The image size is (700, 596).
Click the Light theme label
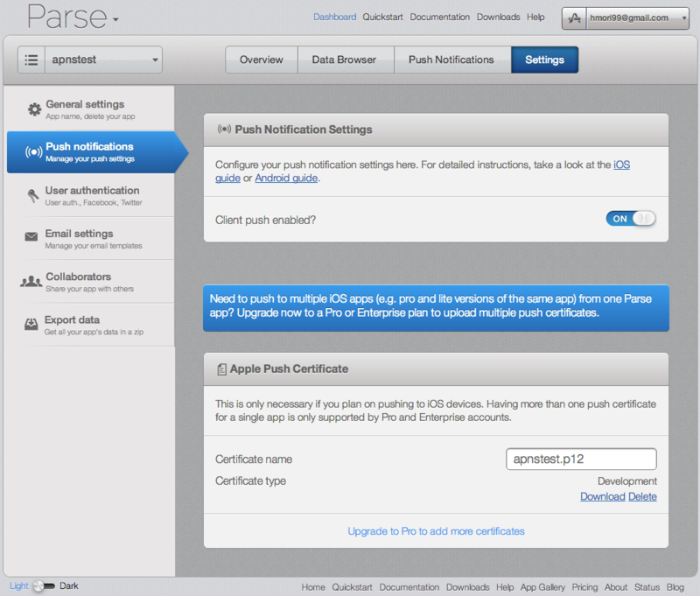click(x=18, y=585)
